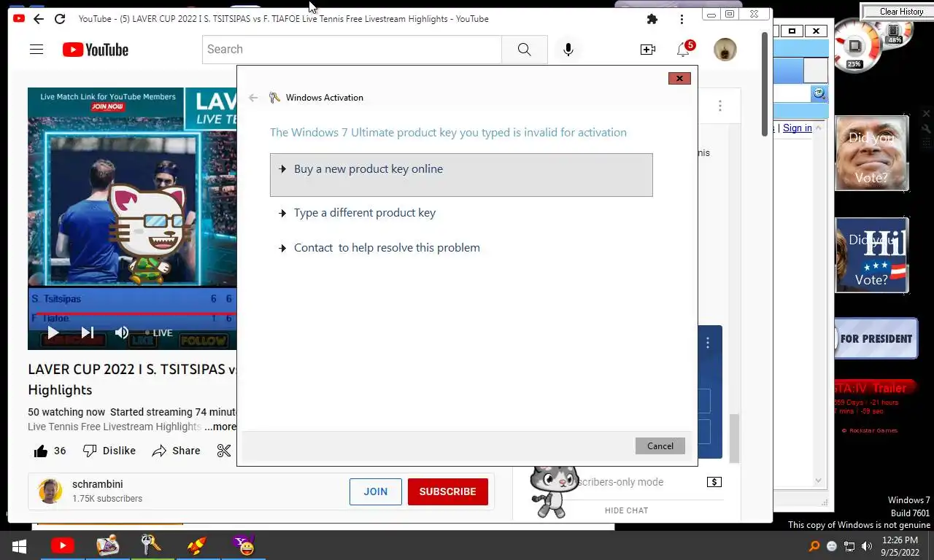Click inside the YouTube Search field
Viewport: 934px width, 560px height.
tap(352, 50)
